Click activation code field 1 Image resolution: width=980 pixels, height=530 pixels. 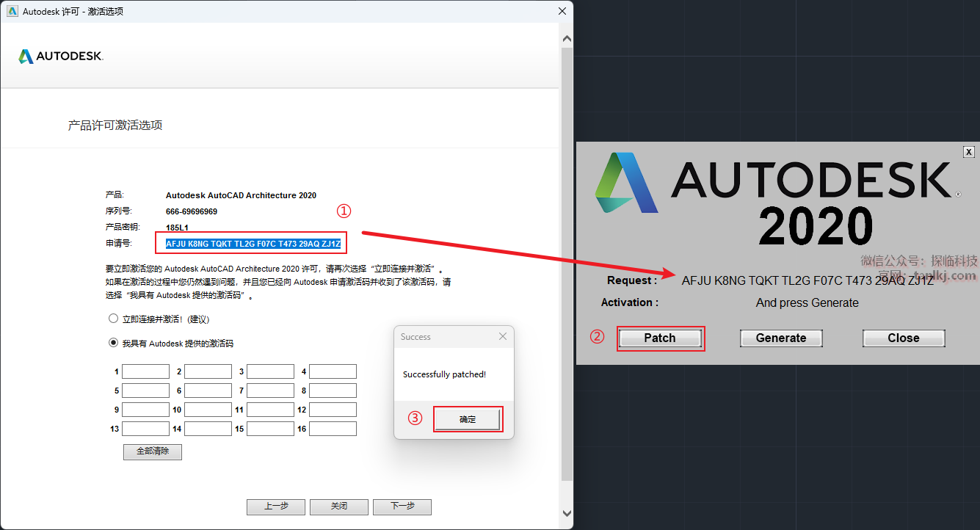(x=145, y=371)
